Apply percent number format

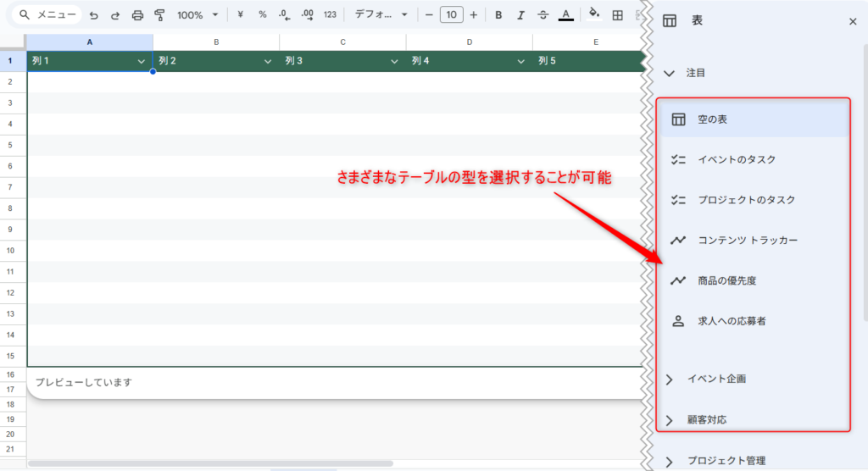pyautogui.click(x=262, y=15)
